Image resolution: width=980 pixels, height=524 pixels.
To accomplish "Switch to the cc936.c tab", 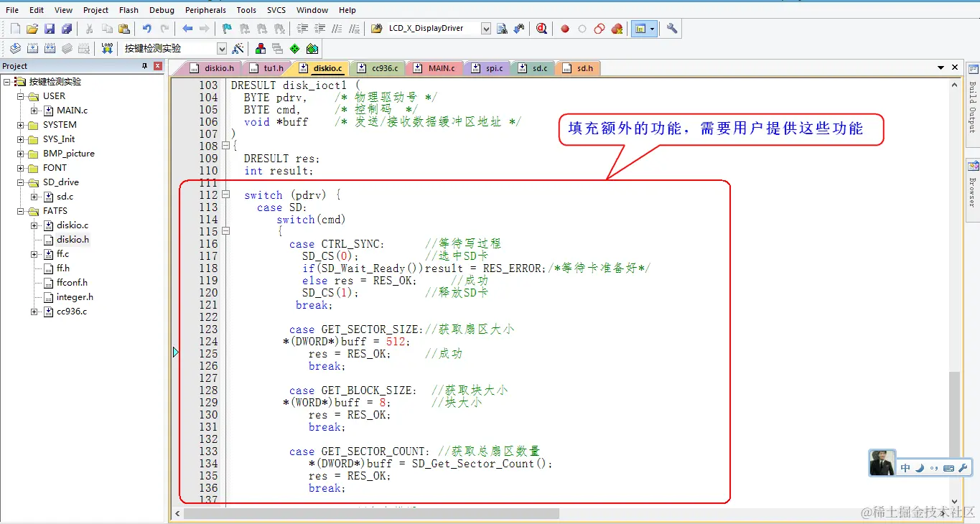I will click(x=378, y=67).
